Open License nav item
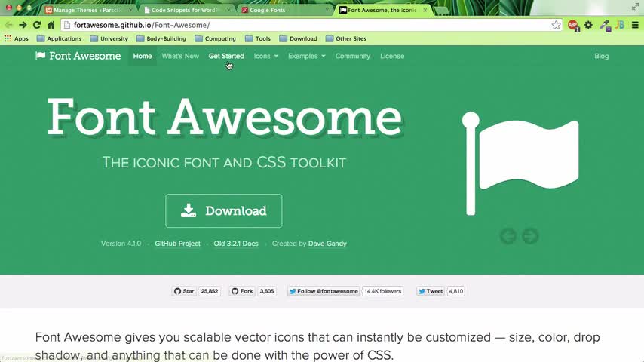The height and width of the screenshot is (362, 644). pyautogui.click(x=392, y=56)
